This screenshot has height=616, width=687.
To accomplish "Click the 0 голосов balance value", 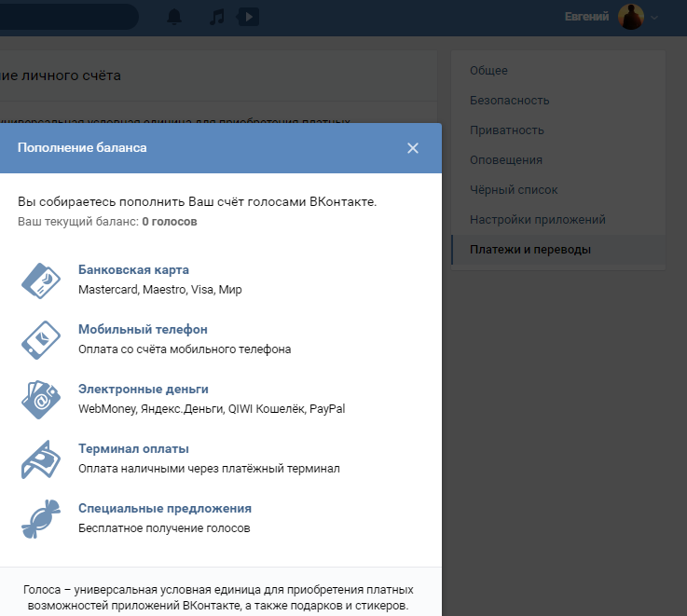I will coord(170,222).
